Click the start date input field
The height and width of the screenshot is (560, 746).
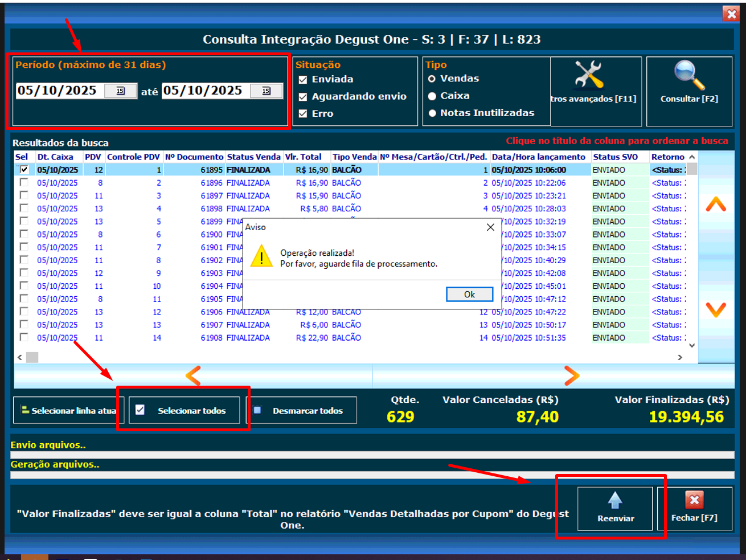60,91
